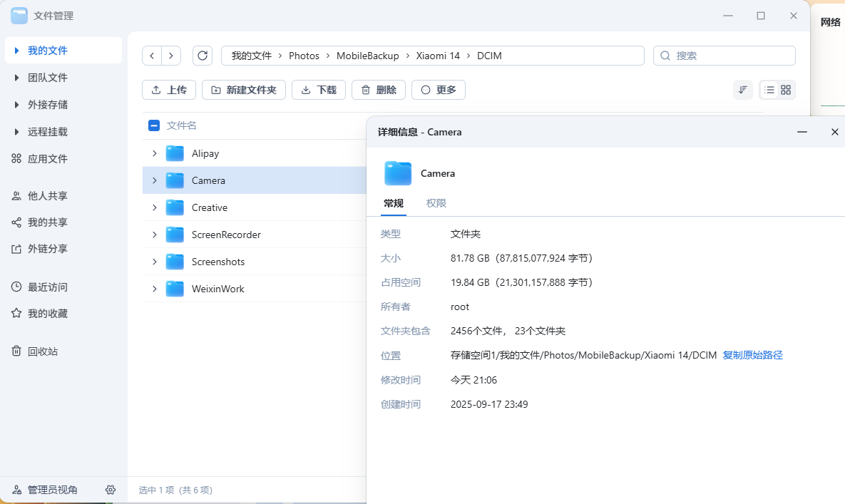845x504 pixels.
Task: Click the WeixinWork folder icon
Action: [x=175, y=289]
